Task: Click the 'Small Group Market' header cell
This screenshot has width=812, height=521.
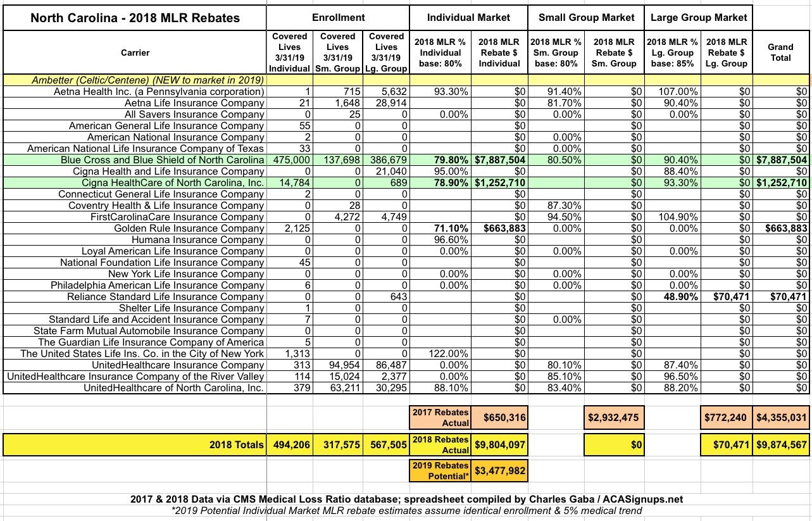Action: click(x=585, y=18)
